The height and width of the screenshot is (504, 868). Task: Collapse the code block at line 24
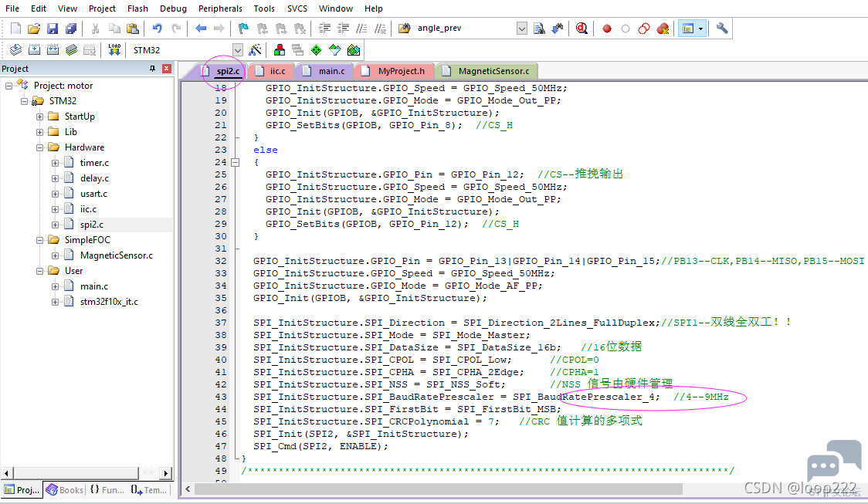[x=236, y=162]
